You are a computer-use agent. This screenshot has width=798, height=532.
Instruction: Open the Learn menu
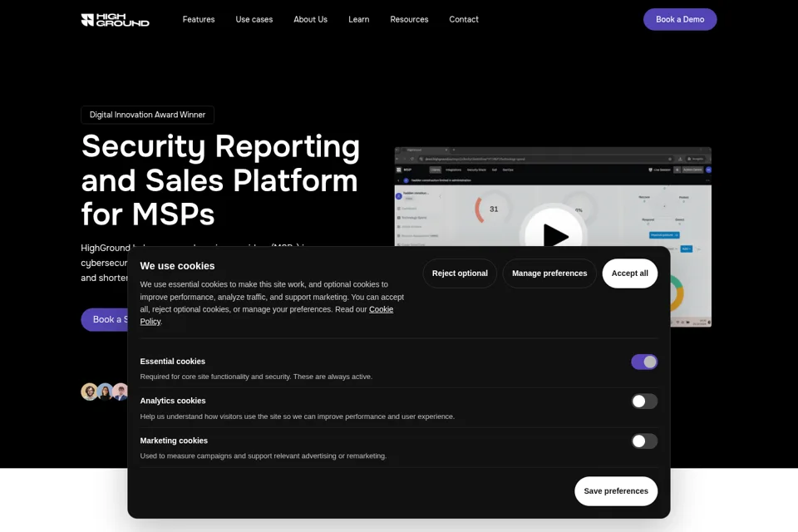pyautogui.click(x=359, y=19)
